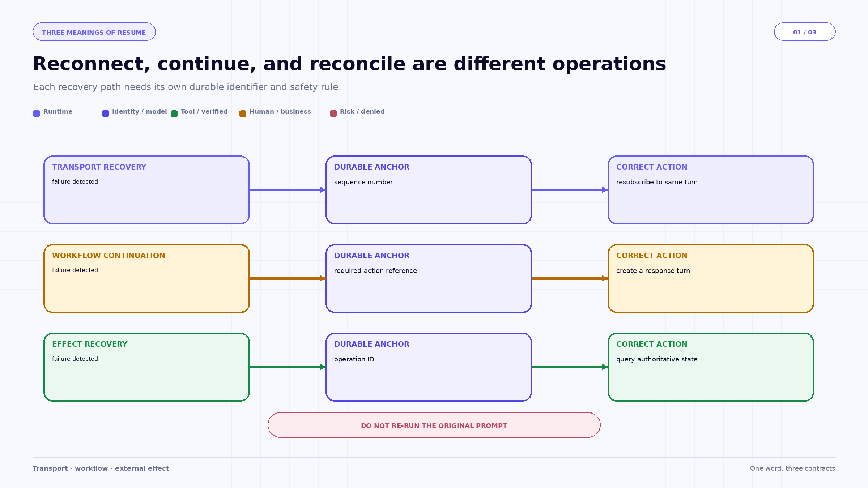
Task: Select the Runtime legend label
Action: coord(58,111)
